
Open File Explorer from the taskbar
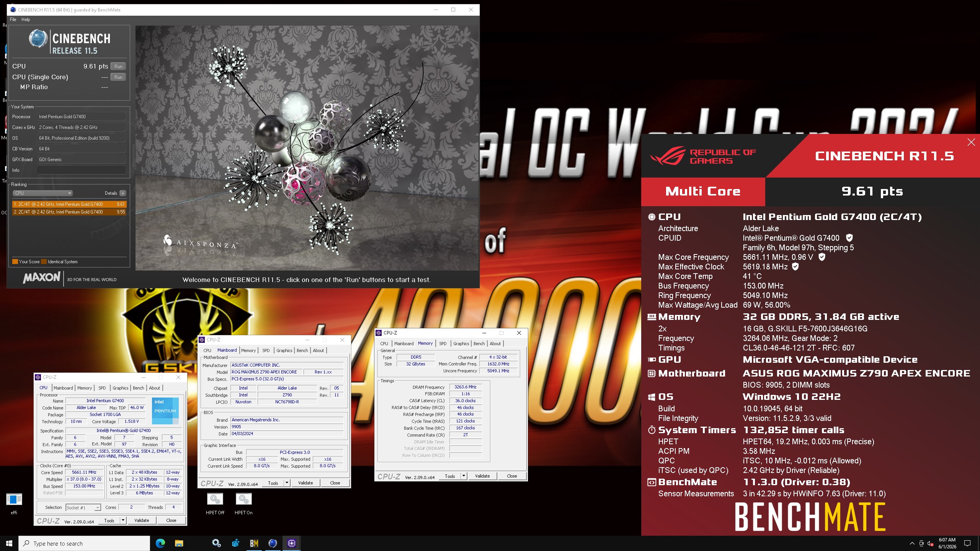point(179,543)
